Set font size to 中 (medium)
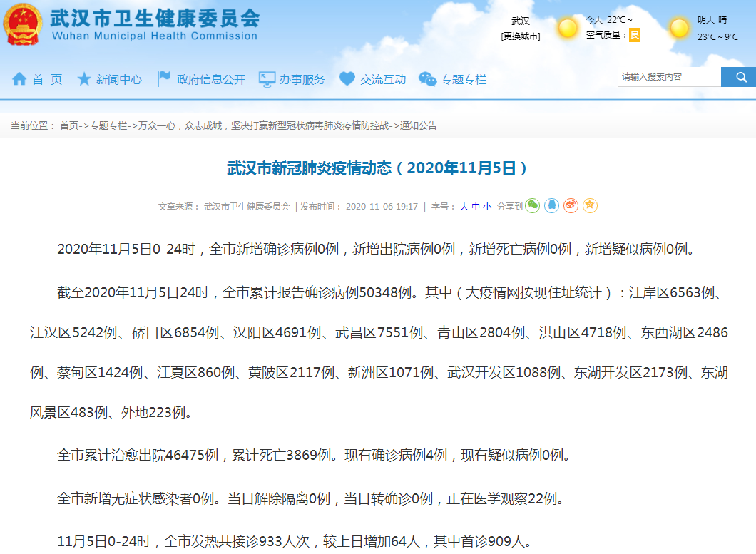This screenshot has height=554, width=756. coord(476,207)
